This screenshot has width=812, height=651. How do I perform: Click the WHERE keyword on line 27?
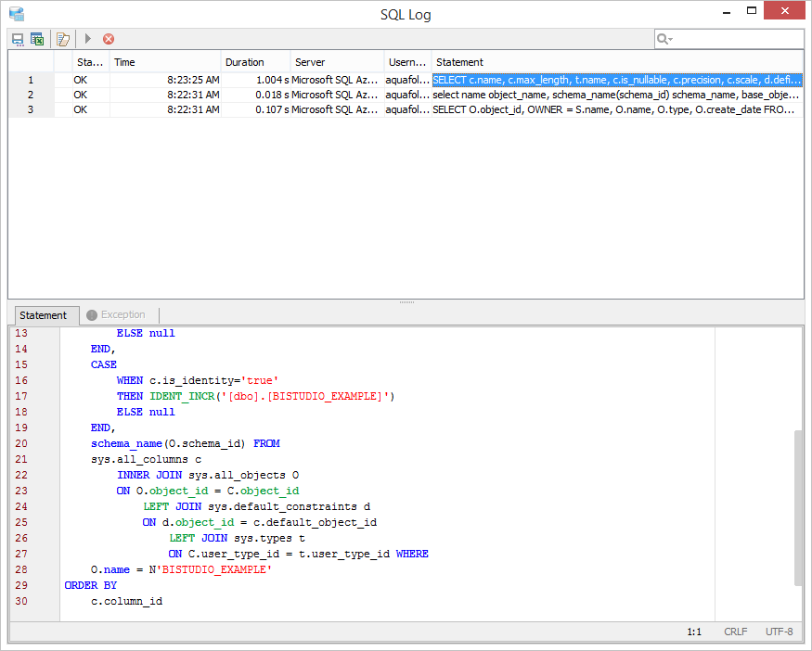point(412,554)
